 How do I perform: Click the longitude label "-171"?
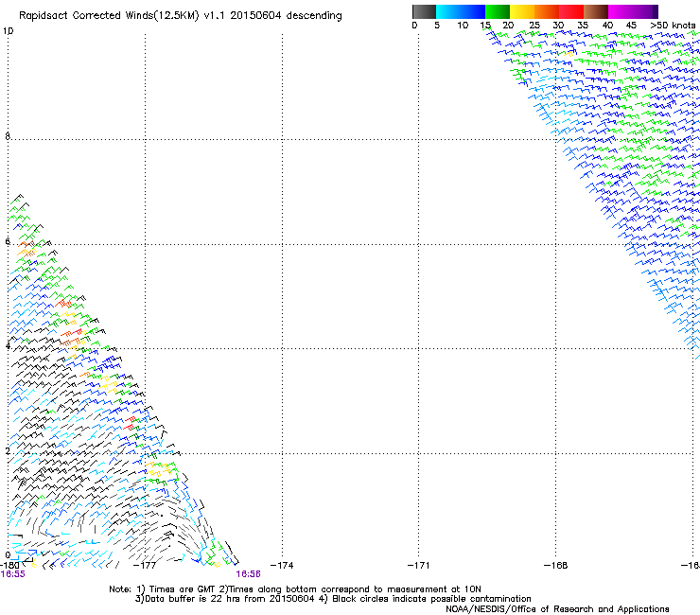click(x=419, y=565)
